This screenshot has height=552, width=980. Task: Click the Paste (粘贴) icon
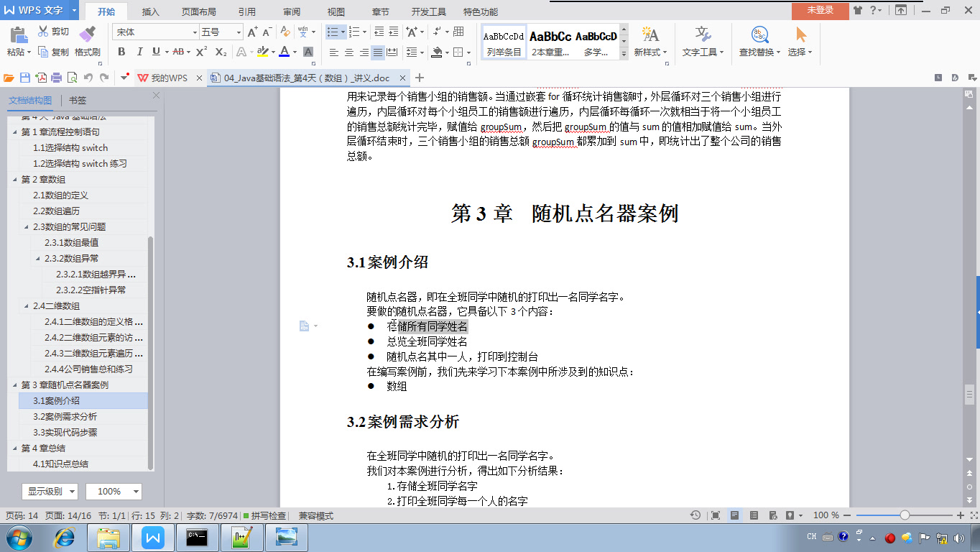click(x=18, y=34)
